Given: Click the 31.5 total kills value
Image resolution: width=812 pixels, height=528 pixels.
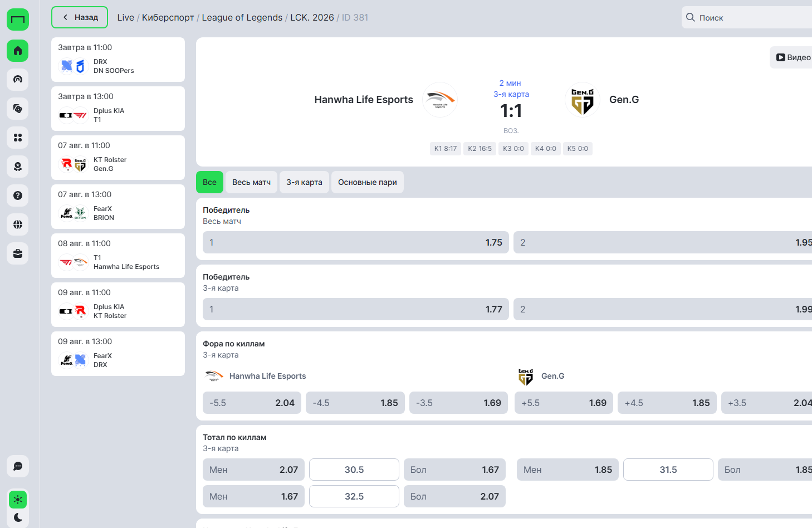Looking at the screenshot, I should coord(668,470).
